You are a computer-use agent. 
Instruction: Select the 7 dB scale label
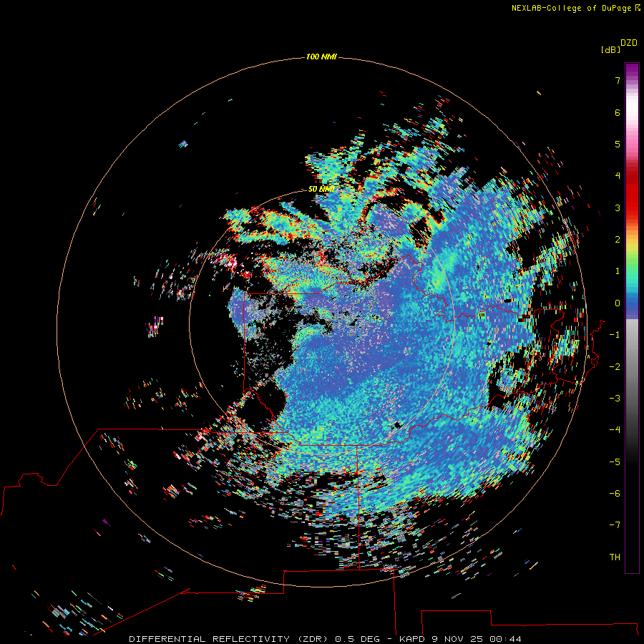click(618, 80)
